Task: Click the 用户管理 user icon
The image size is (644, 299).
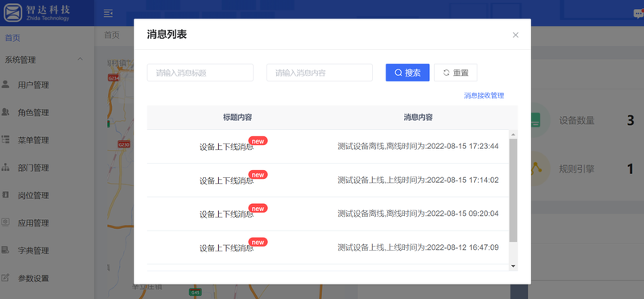Action: (6, 85)
